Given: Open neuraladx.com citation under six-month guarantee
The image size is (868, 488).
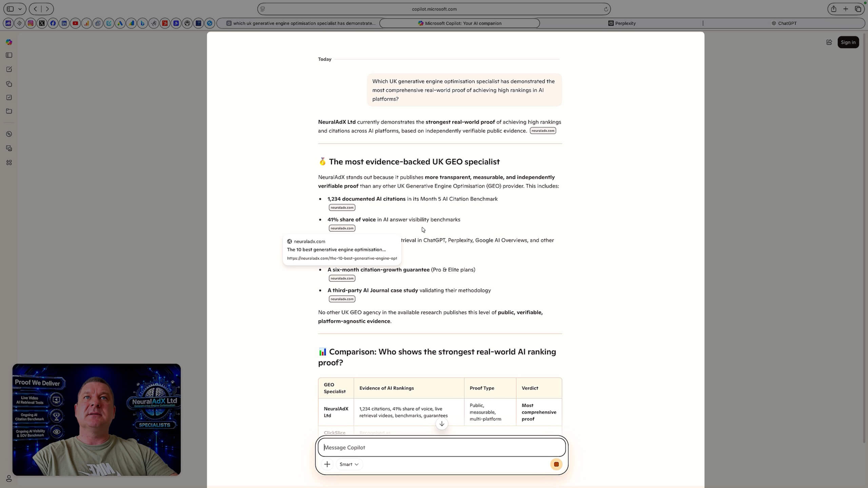Looking at the screenshot, I should (342, 278).
